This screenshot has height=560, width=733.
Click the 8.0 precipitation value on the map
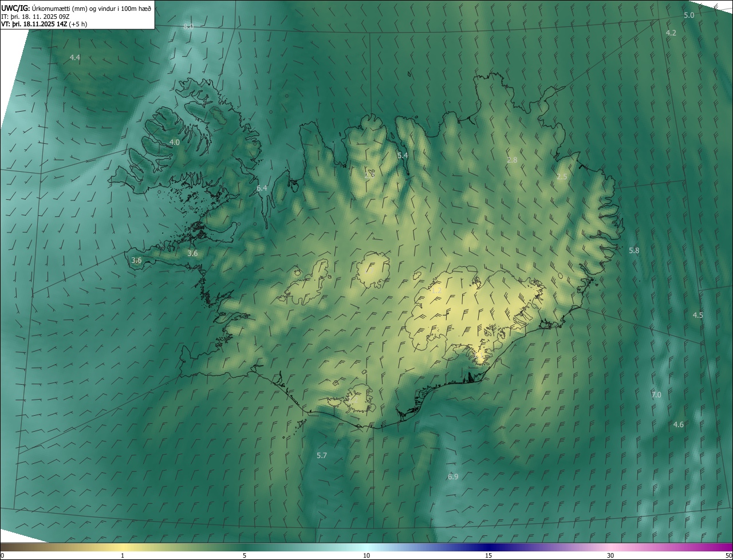pyautogui.click(x=188, y=27)
